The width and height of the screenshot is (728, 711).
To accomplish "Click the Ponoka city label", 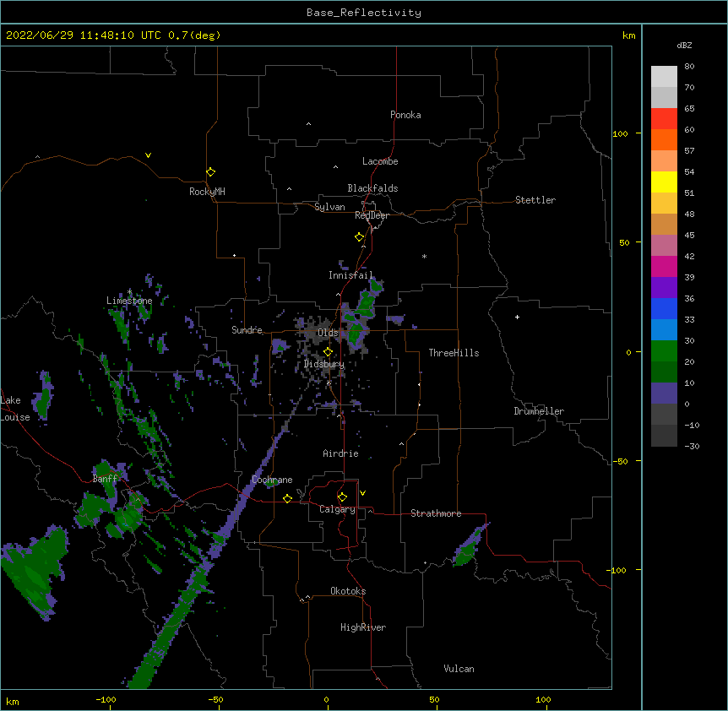I will click(405, 115).
